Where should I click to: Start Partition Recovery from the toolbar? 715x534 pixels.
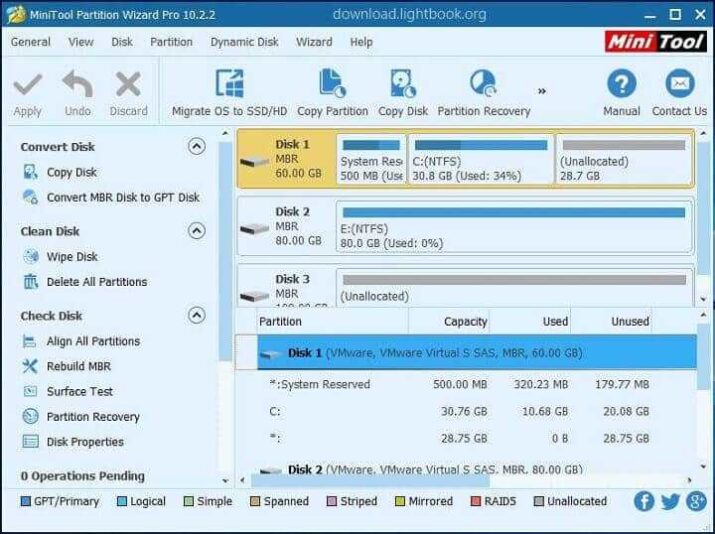click(484, 93)
